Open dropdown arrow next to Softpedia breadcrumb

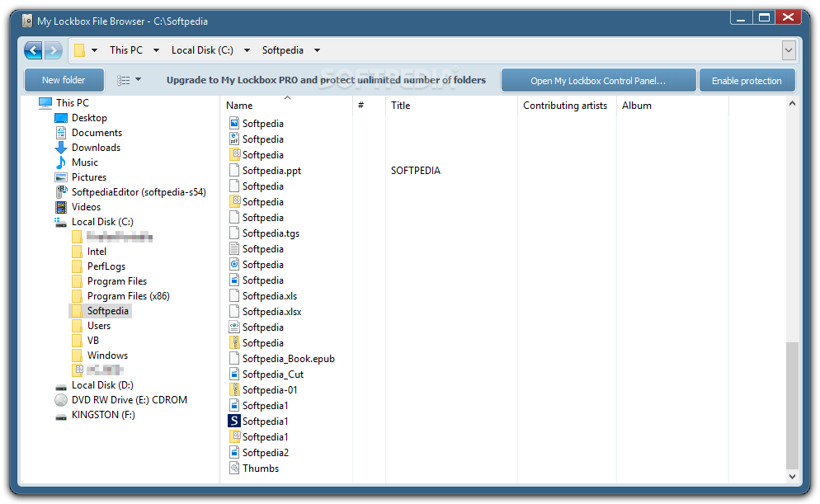[x=317, y=50]
